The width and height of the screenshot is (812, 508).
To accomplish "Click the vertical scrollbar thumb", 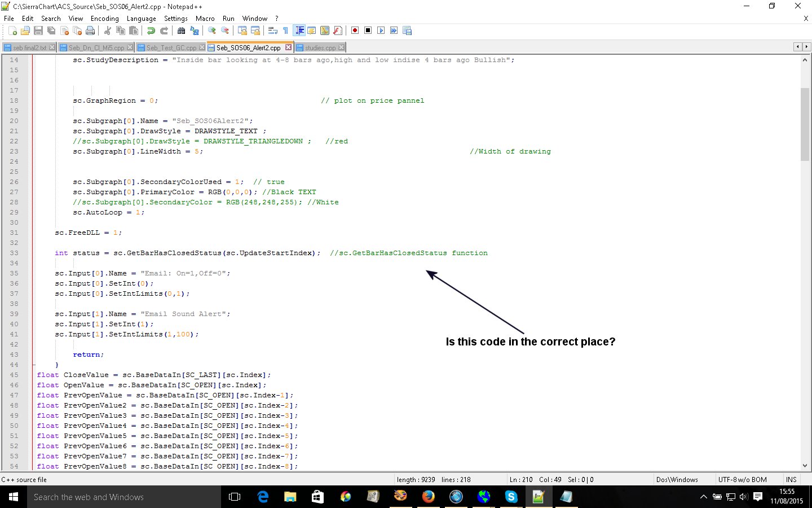I will (805, 124).
